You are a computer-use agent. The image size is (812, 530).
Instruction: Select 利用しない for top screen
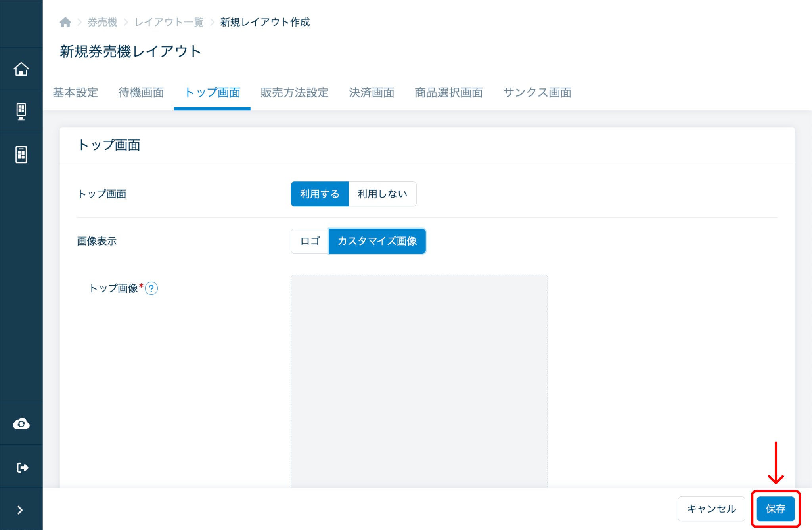click(x=382, y=194)
